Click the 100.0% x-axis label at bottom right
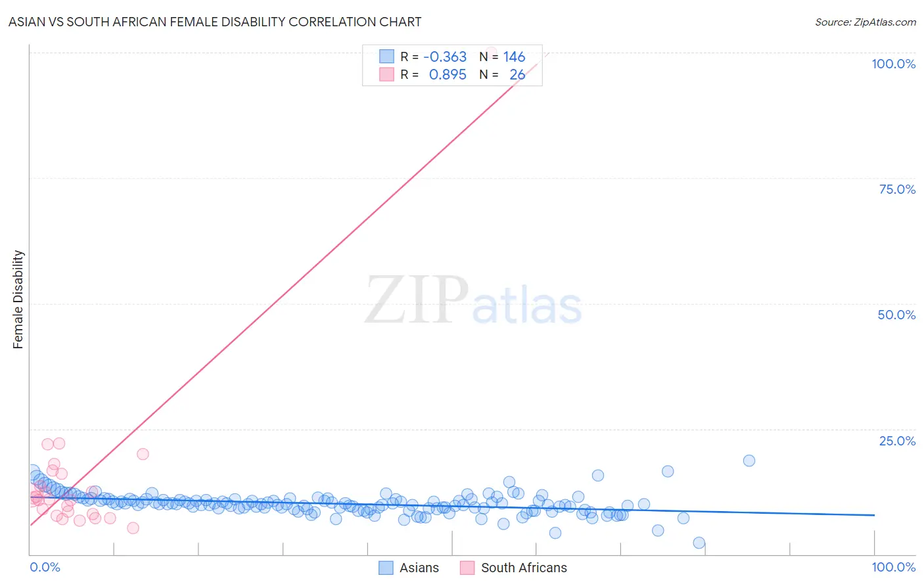The width and height of the screenshot is (924, 586). [894, 567]
